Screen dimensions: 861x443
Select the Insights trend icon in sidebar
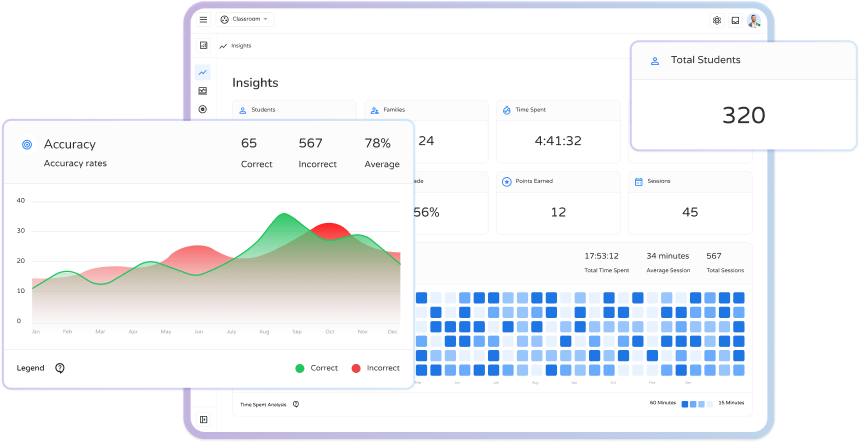coord(203,72)
